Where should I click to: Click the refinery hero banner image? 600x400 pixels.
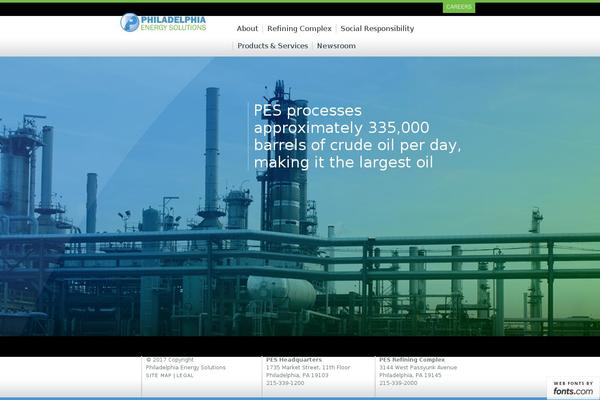click(300, 196)
